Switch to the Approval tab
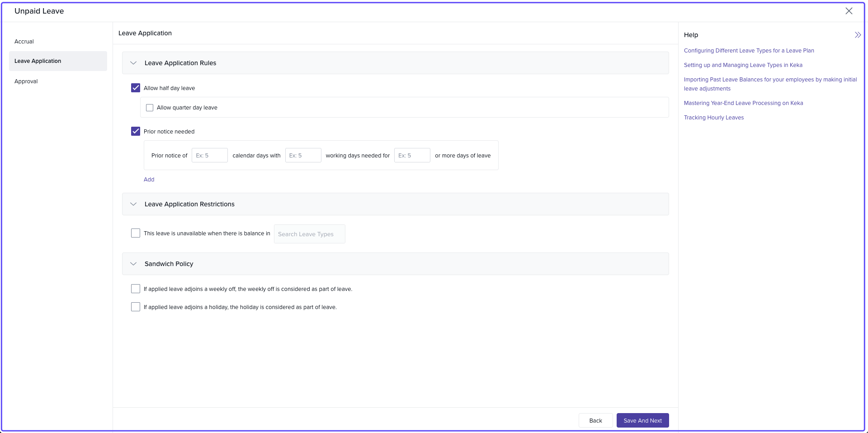 26,81
